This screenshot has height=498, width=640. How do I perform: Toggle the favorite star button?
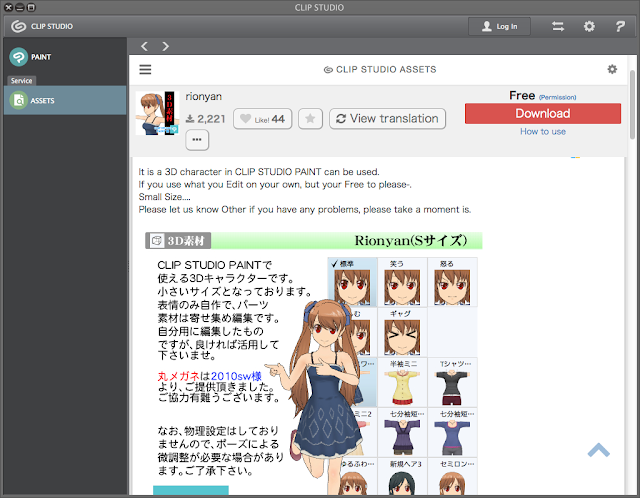click(310, 119)
